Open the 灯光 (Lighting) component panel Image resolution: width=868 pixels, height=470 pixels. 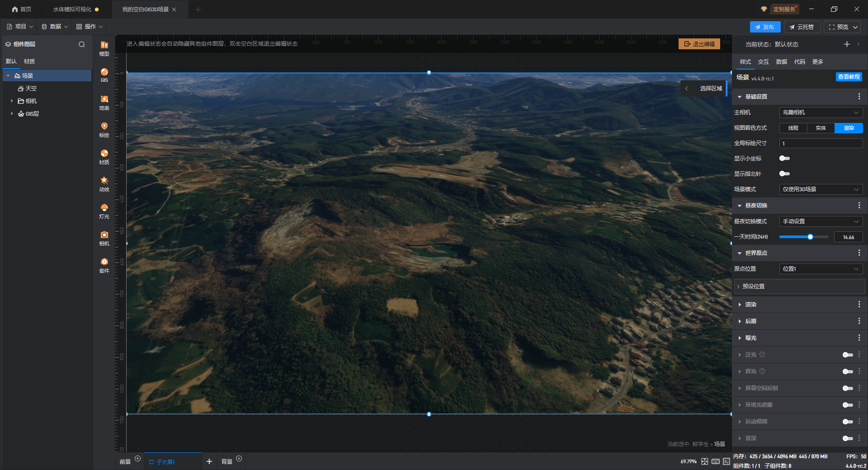[104, 211]
